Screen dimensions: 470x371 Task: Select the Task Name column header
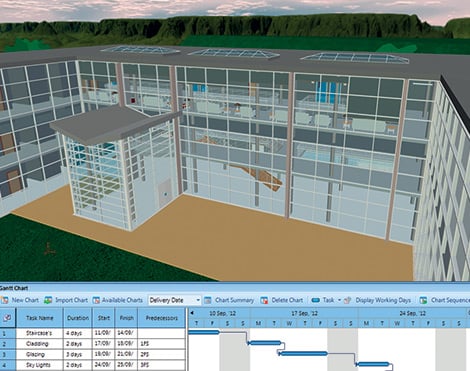click(39, 318)
